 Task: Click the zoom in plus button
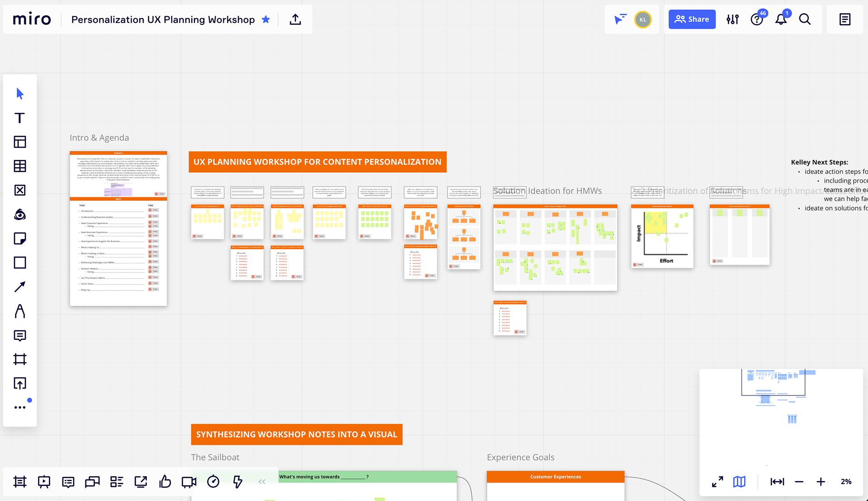coord(821,482)
